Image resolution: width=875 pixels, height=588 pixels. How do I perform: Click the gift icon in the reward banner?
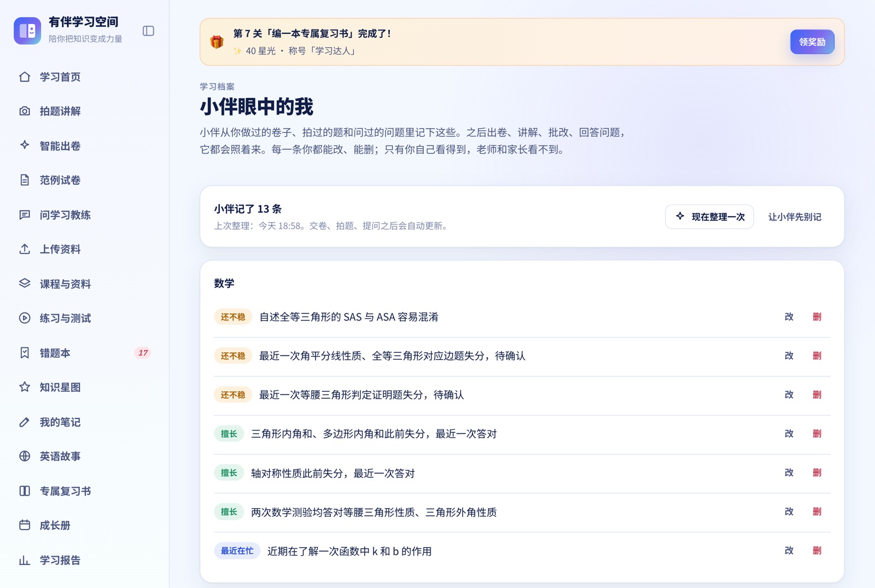[x=217, y=42]
